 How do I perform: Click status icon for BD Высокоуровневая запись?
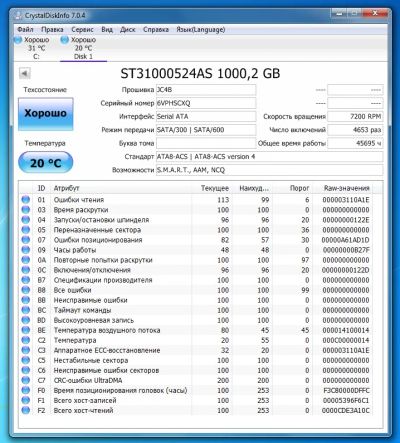pos(26,320)
